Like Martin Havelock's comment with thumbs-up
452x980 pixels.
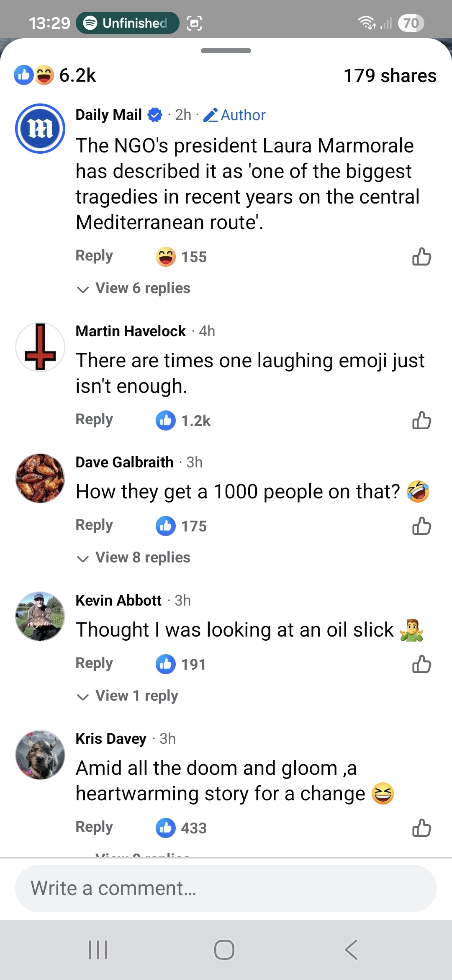click(421, 420)
